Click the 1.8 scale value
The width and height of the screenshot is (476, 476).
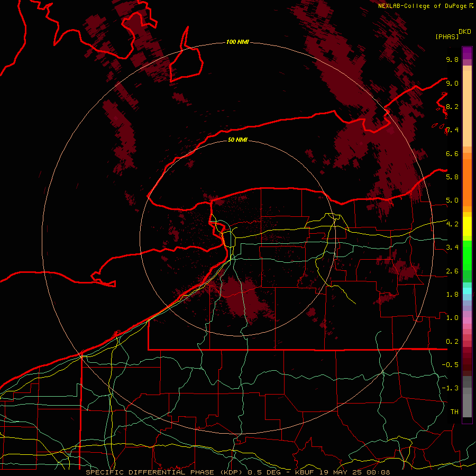tap(452, 294)
